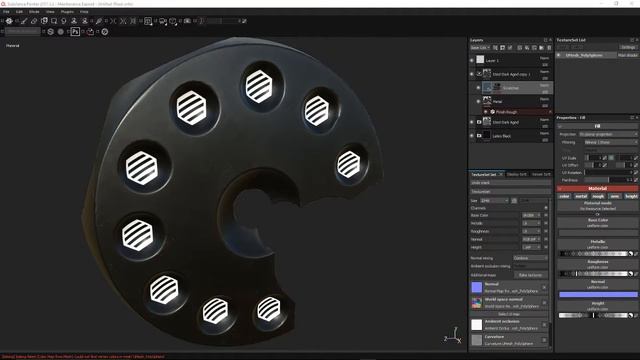
Task: Click the search field in the lower toolbar
Action: pyautogui.click(x=23, y=31)
